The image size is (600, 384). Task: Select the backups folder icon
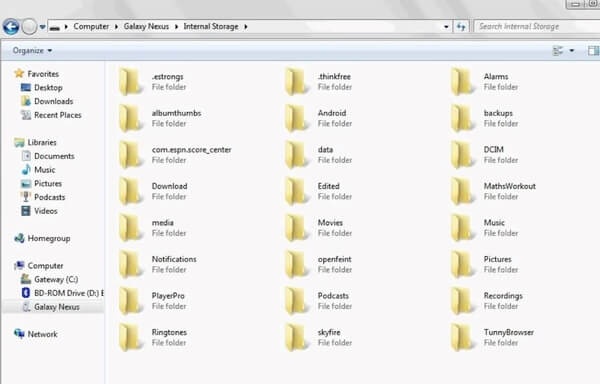coord(462,118)
